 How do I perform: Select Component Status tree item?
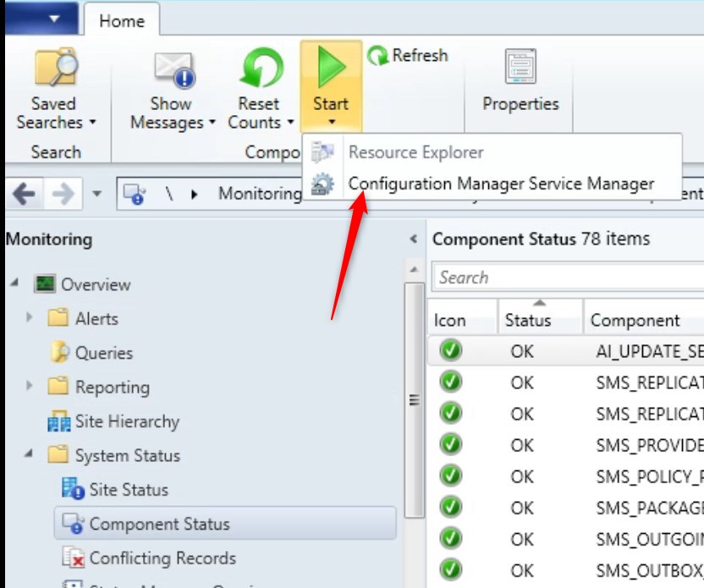225,524
